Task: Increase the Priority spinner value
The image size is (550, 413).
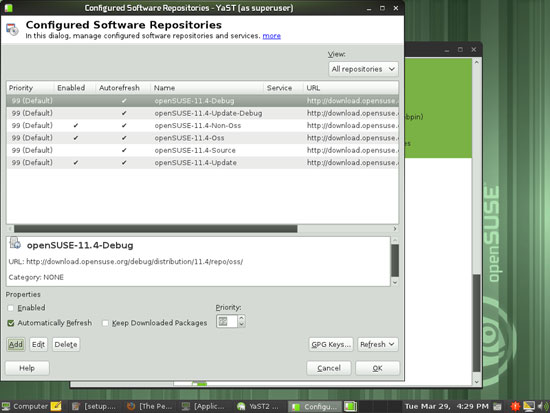Action: pos(241,318)
